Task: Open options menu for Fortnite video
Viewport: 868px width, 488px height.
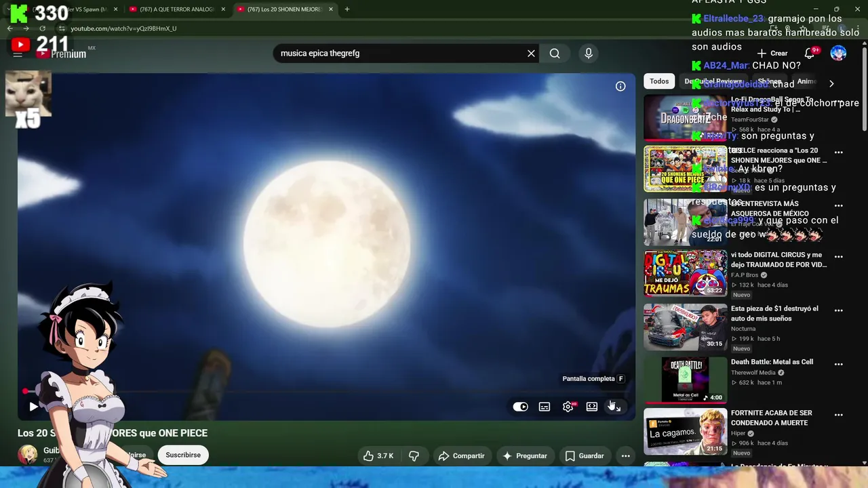Action: [839, 415]
